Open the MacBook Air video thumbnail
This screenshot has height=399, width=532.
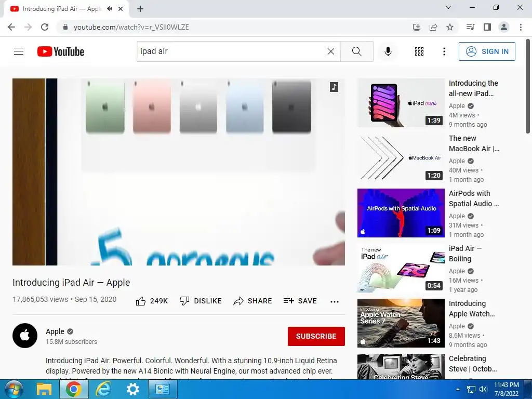pos(401,158)
